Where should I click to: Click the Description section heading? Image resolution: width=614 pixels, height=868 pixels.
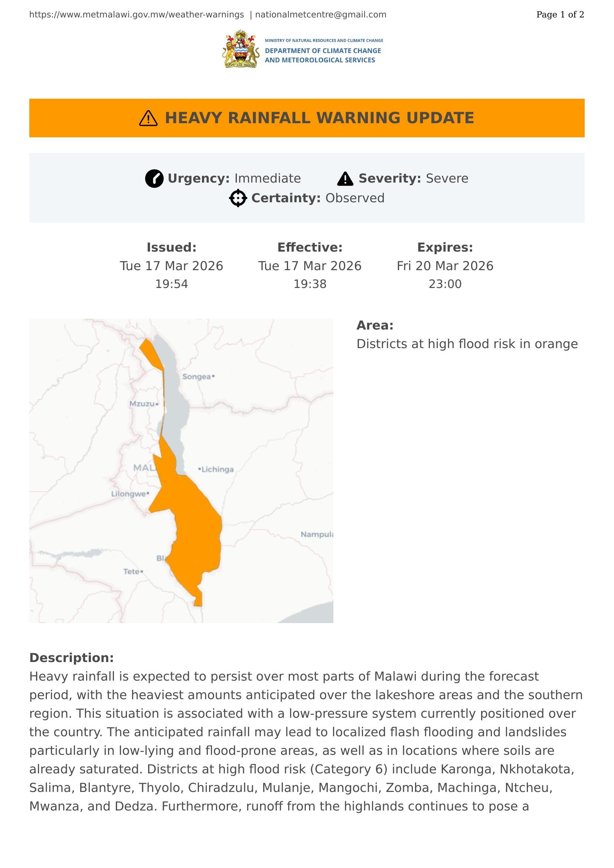tap(71, 658)
